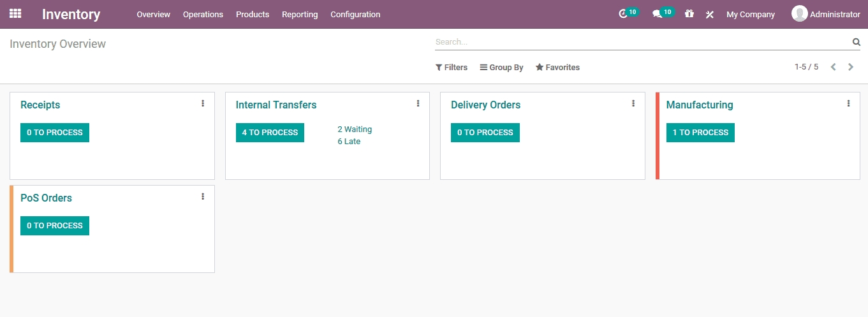Open Manufacturing card three-dot menu
Screen dimensions: 868x317
click(x=848, y=103)
